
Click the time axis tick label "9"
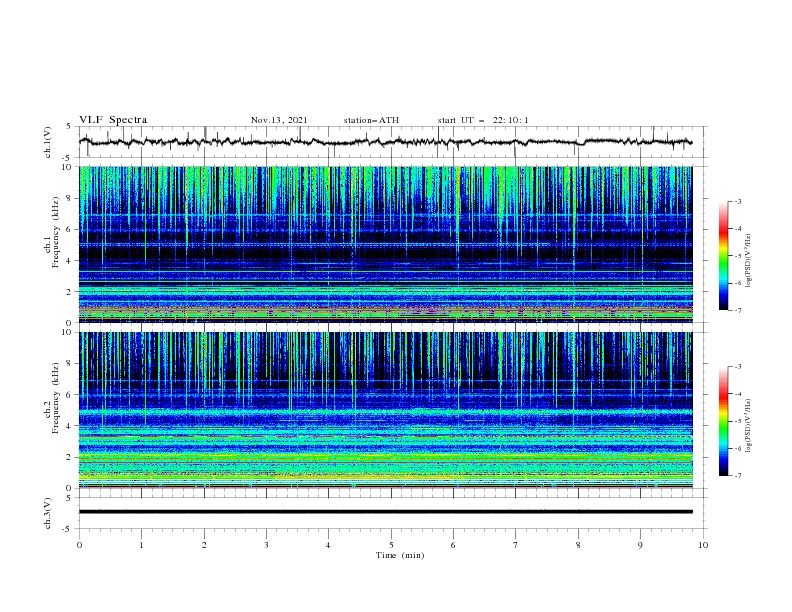click(x=640, y=545)
